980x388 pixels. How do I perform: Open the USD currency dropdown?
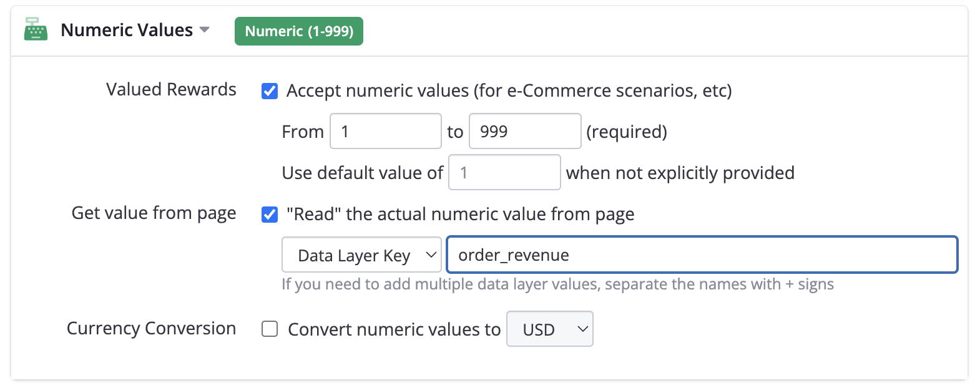pyautogui.click(x=549, y=329)
